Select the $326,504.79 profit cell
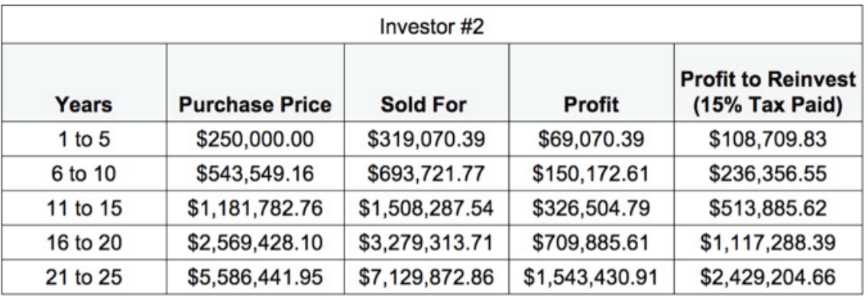This screenshot has height=300, width=868. [591, 208]
